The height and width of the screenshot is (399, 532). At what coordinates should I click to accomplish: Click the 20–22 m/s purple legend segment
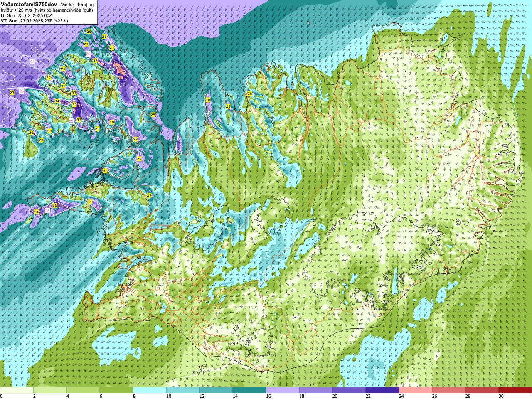(349, 390)
